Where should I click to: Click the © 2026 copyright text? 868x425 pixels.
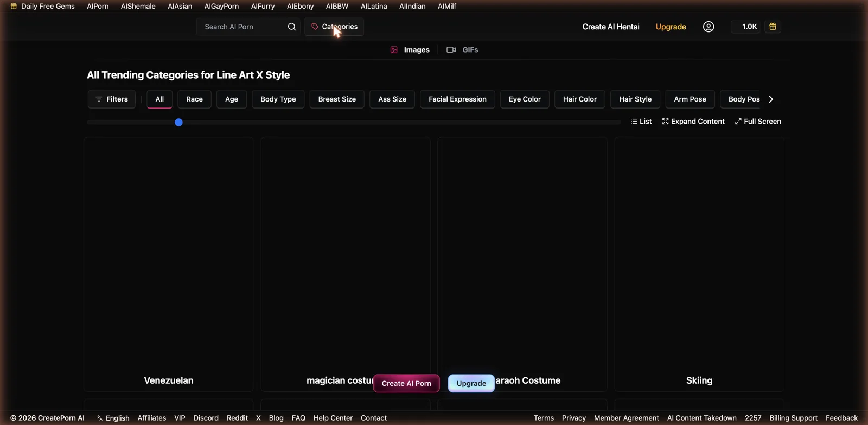[x=47, y=418]
